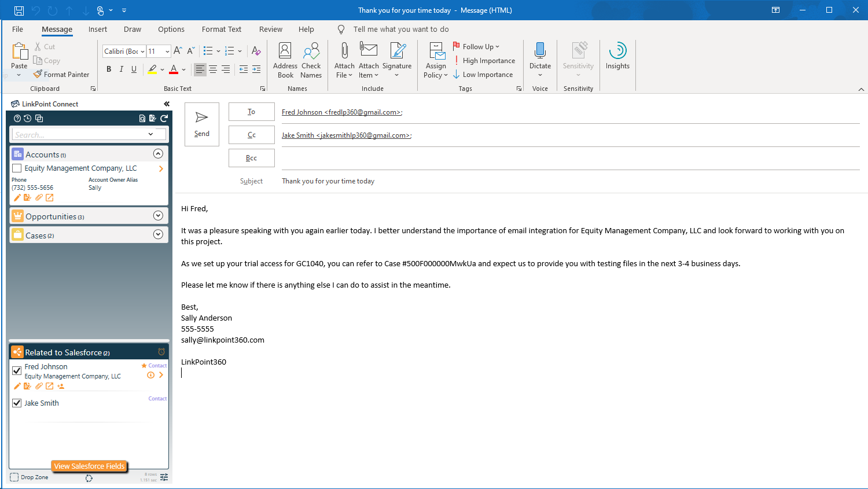868x489 pixels.
Task: Apply Italic formatting
Action: pyautogui.click(x=122, y=69)
